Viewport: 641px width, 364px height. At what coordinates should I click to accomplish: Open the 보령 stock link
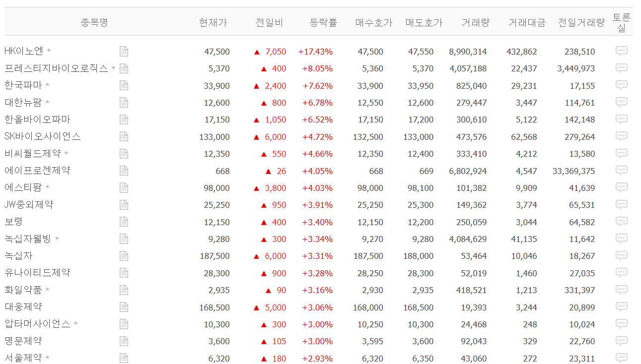[13, 222]
